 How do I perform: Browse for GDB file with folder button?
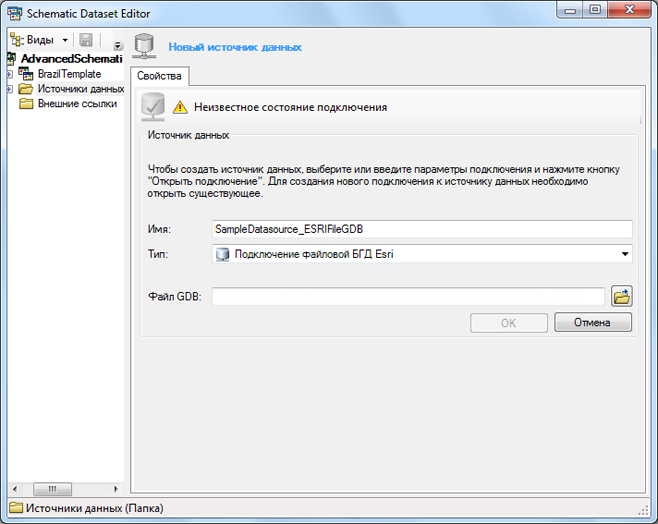pos(621,297)
